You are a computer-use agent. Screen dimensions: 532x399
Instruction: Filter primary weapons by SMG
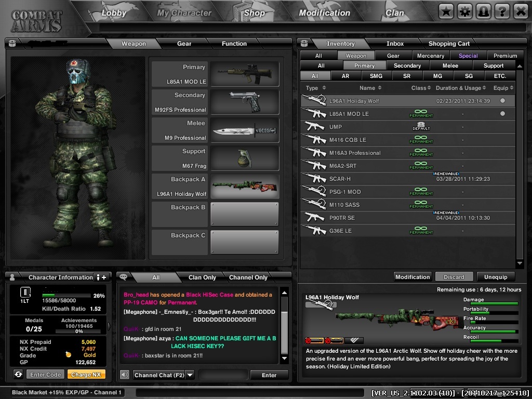(376, 76)
